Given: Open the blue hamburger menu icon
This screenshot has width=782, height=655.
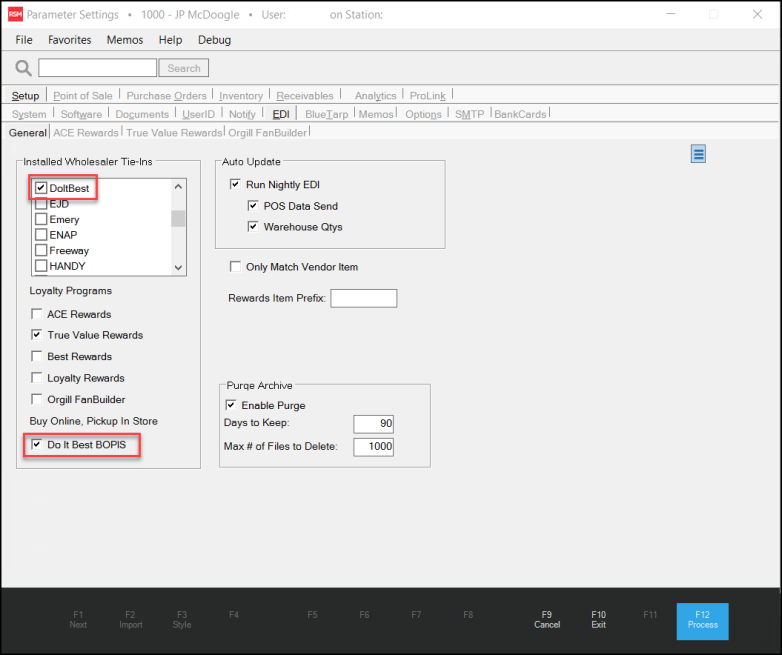Looking at the screenshot, I should [x=699, y=153].
